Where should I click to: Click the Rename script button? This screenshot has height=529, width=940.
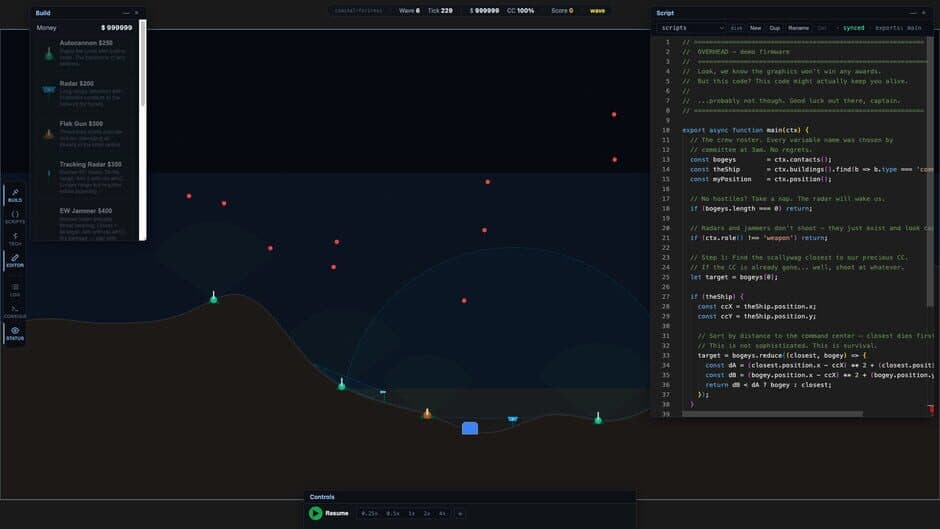(x=799, y=28)
